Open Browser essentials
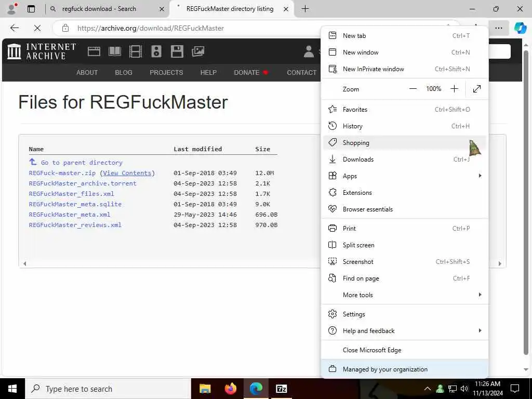The height and width of the screenshot is (399, 532). (x=404, y=209)
